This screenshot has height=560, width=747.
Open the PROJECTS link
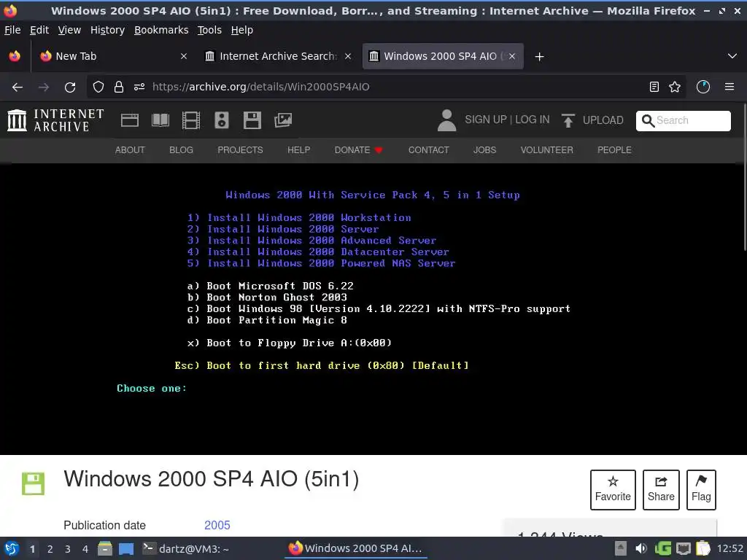point(240,150)
